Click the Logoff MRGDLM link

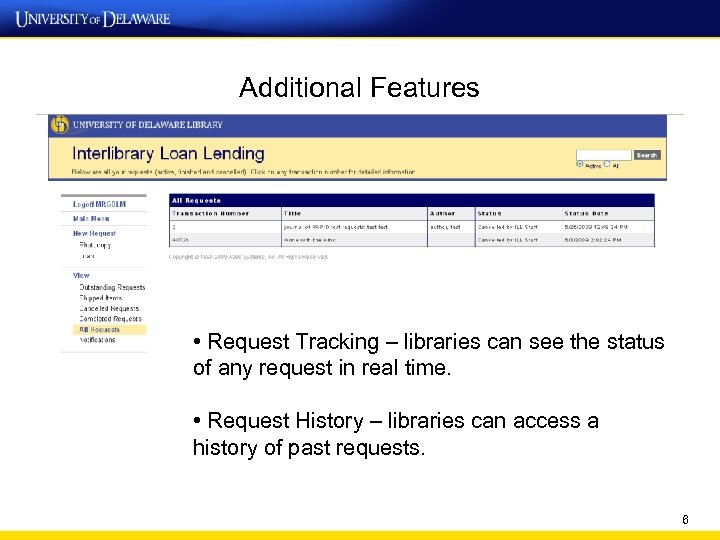click(99, 204)
